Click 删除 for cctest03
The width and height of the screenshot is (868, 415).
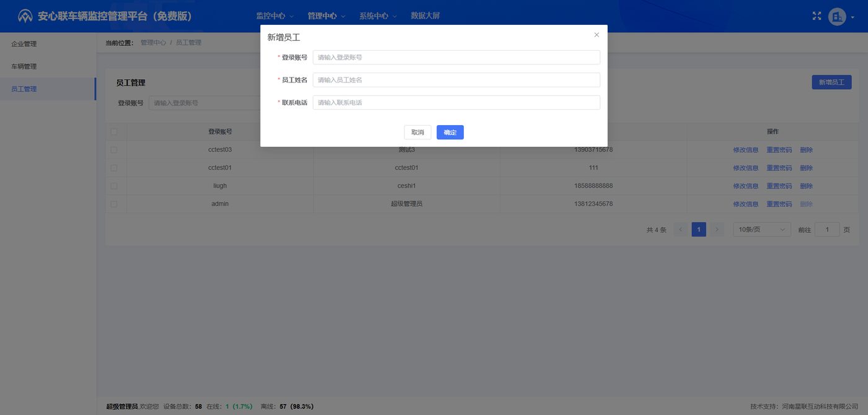(x=806, y=150)
